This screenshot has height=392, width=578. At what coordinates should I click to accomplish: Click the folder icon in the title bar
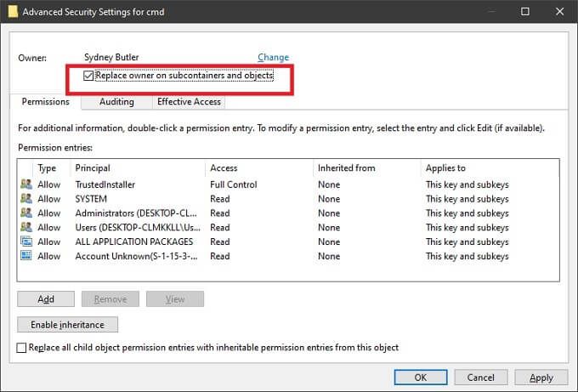(11, 11)
